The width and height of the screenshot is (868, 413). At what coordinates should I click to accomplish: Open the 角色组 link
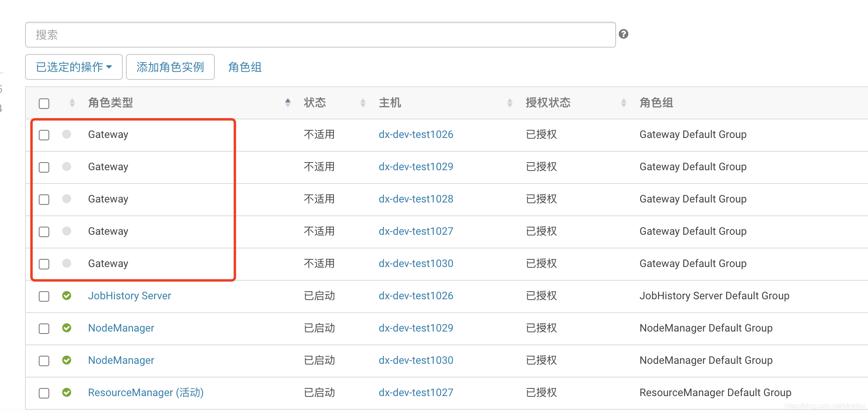(x=245, y=67)
